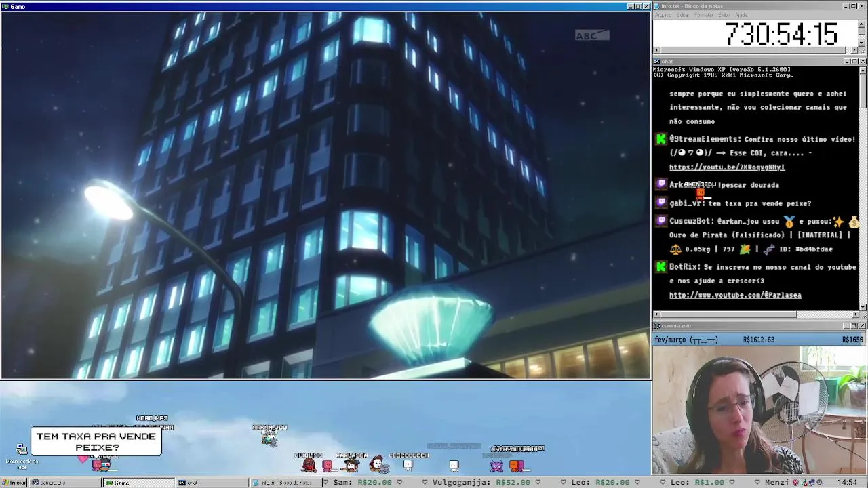Image resolution: width=868 pixels, height=488 pixels.
Task: Click the 'TEM TAXA PRA VENDE PEIXE?' speech bubble
Action: pyautogui.click(x=96, y=442)
